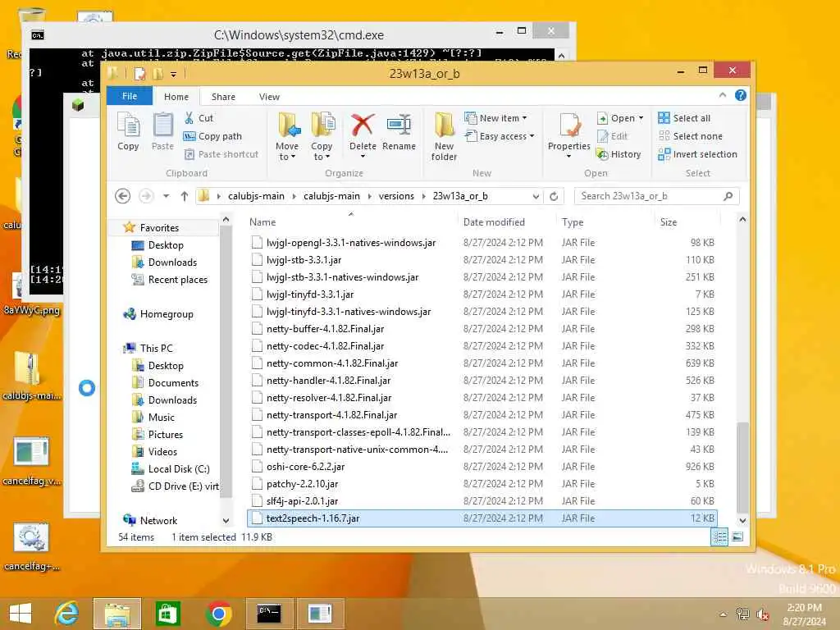Screen dimensions: 840x630
Task: Switch to cmd window via taskbar
Action: 269,614
